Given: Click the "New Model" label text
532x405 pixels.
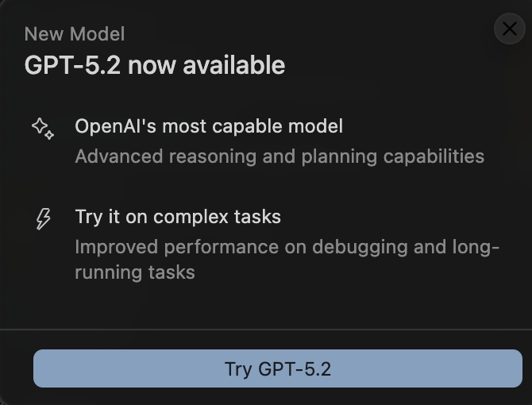Looking at the screenshot, I should [75, 34].
